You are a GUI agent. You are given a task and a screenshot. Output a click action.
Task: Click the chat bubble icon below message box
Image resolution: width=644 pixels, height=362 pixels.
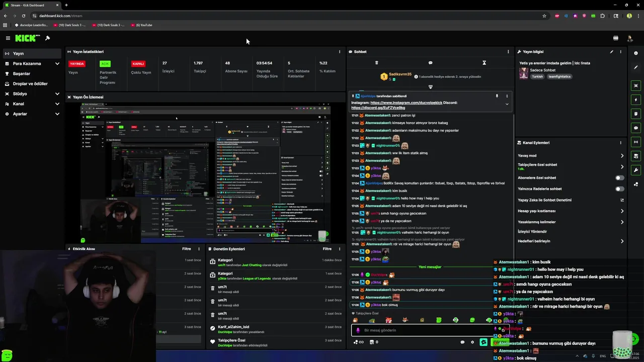tap(462, 342)
